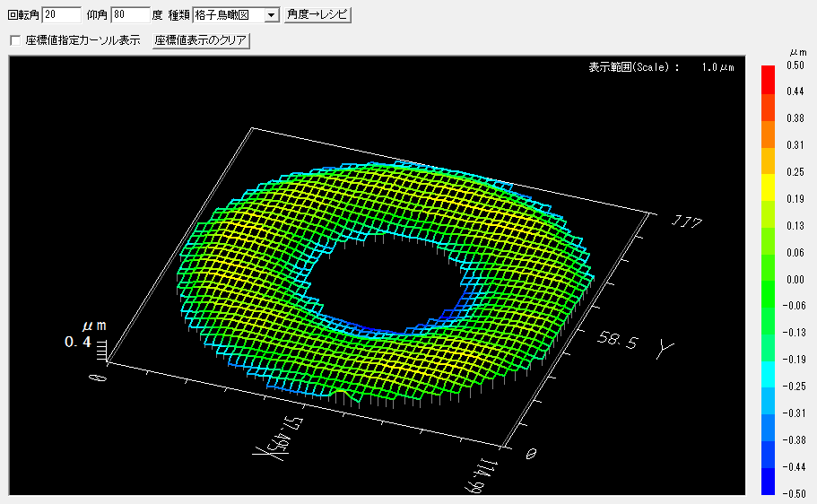Enable the 座標値指定カーソル表示 checkbox
The height and width of the screenshot is (504, 817).
click(x=14, y=41)
